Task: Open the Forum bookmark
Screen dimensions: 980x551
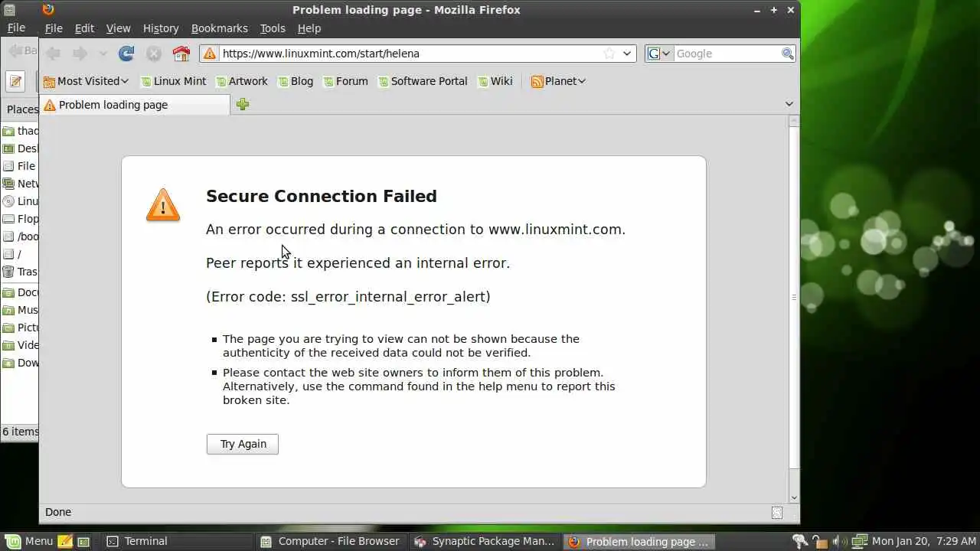Action: (x=346, y=81)
